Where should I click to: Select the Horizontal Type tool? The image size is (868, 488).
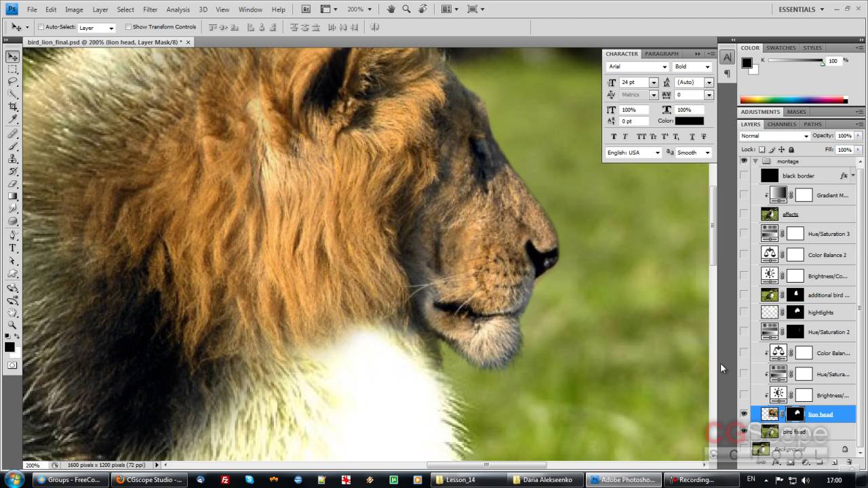point(13,249)
